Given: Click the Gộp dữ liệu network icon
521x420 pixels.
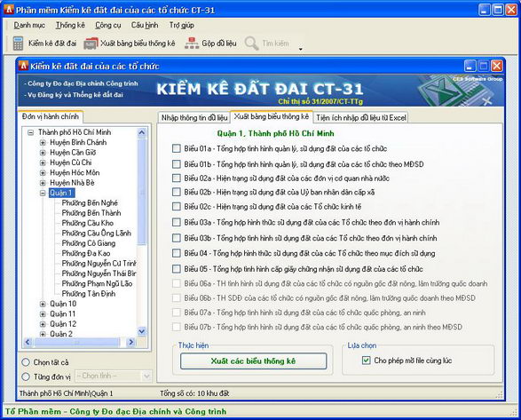Looking at the screenshot, I should click(x=192, y=44).
